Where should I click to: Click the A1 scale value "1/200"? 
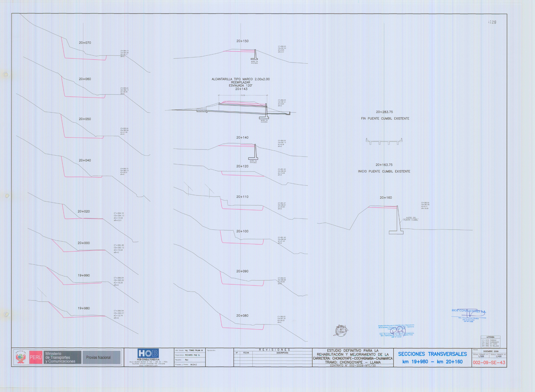pyautogui.click(x=481, y=356)
